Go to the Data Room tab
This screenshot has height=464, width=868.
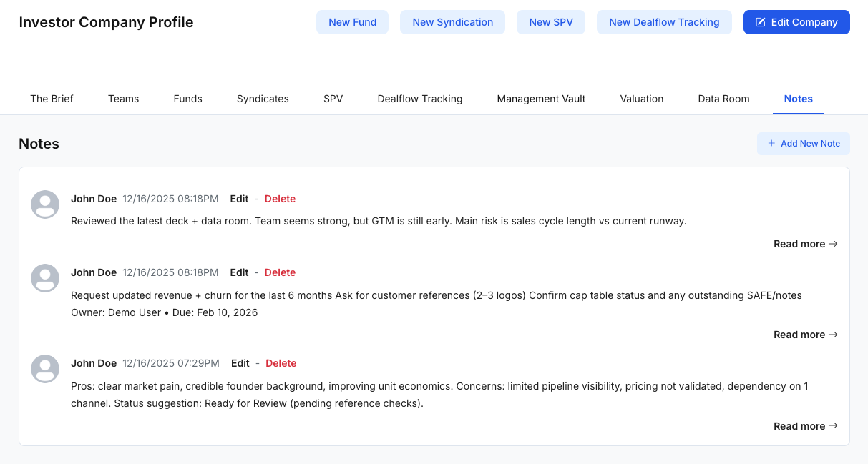click(723, 99)
